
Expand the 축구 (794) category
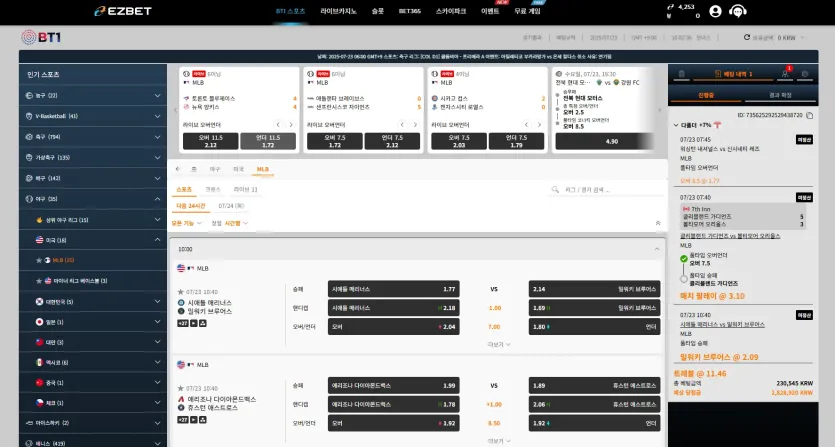pos(93,137)
